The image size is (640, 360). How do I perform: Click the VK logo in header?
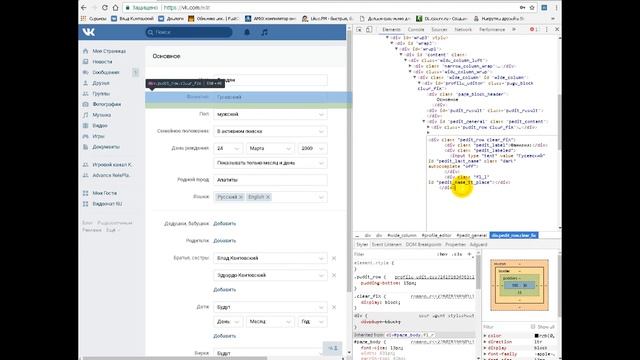click(x=89, y=32)
